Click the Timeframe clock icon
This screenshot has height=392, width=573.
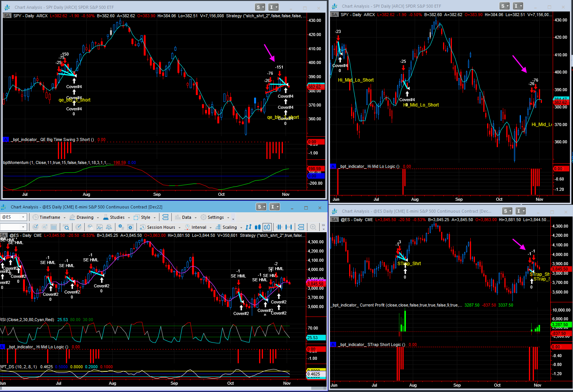tap(36, 217)
